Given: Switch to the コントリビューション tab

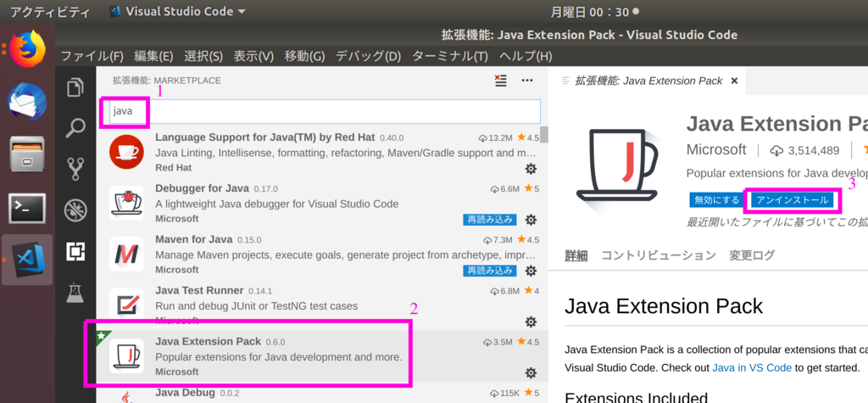Looking at the screenshot, I should point(658,255).
